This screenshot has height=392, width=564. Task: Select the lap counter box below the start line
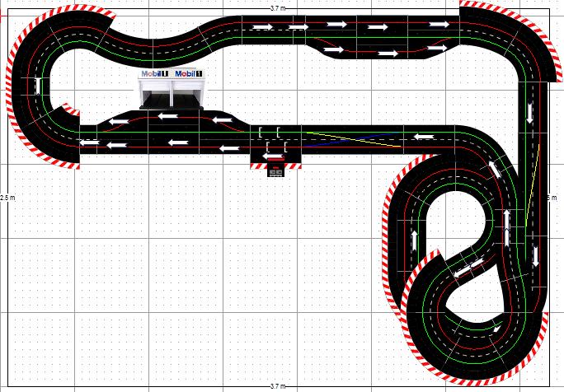coord(275,169)
